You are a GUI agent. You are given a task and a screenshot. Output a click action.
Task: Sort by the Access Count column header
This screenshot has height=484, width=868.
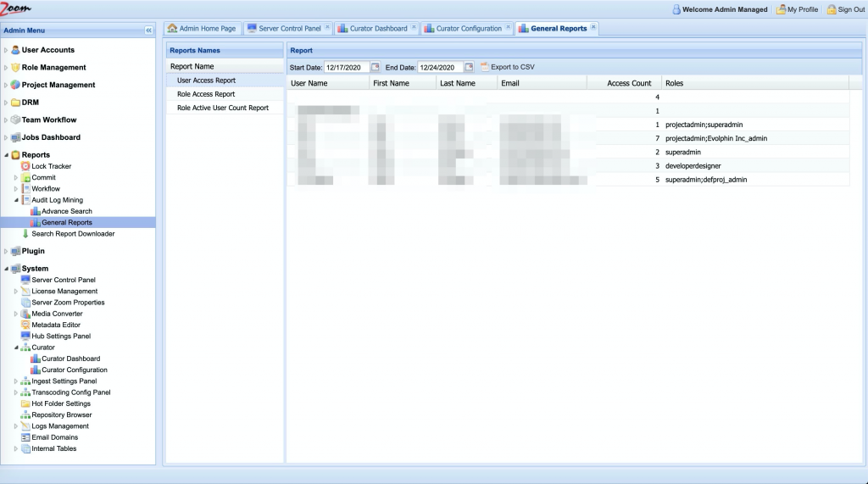tap(624, 83)
